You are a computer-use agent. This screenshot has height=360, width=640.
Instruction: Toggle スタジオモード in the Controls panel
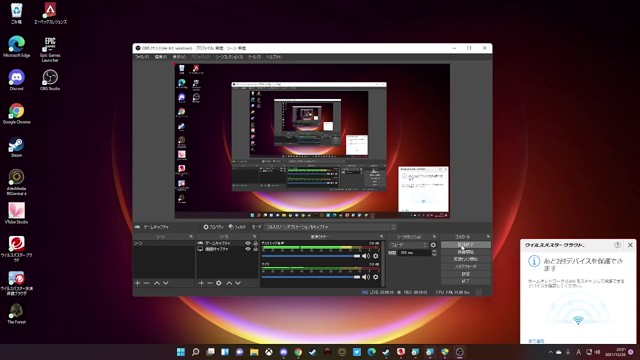(x=466, y=267)
